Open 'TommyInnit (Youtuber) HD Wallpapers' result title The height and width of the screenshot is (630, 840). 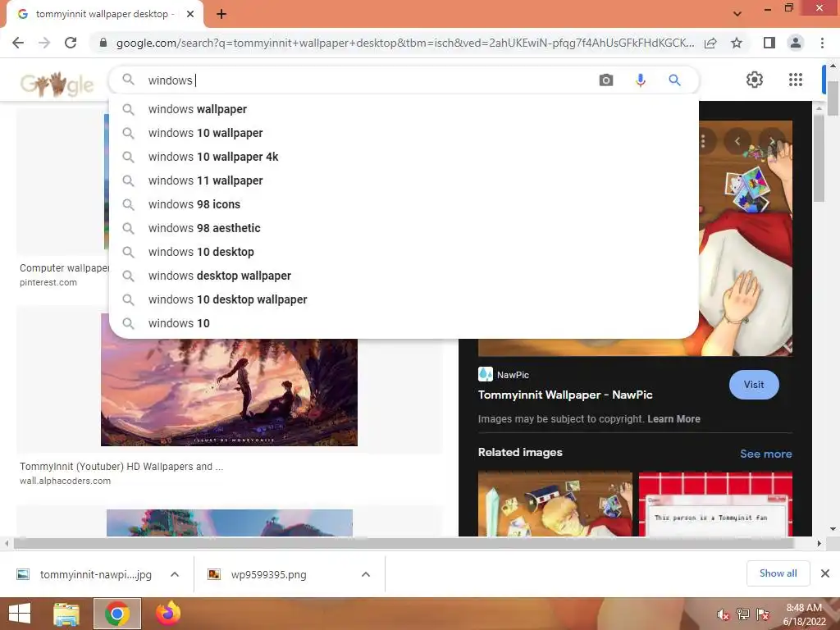[121, 467]
